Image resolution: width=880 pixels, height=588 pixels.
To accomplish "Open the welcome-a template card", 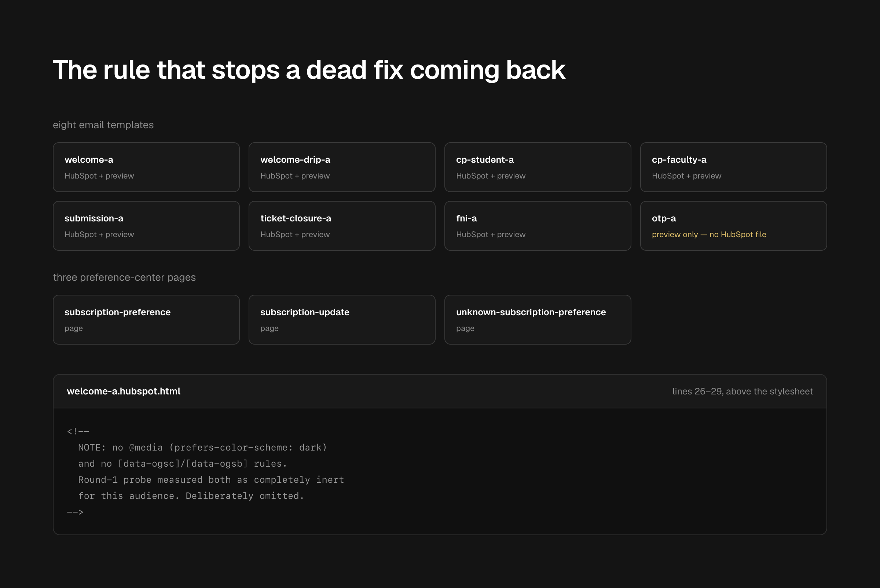I will coord(146,167).
